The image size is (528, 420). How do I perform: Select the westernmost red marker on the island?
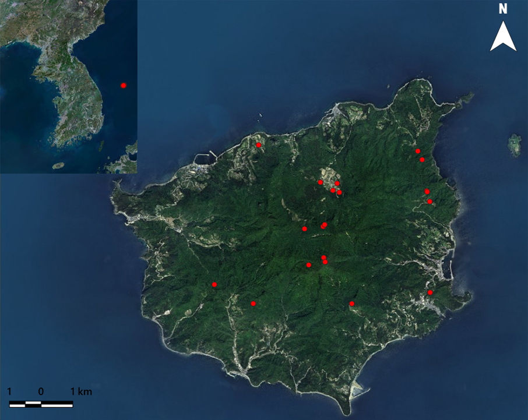[214, 285]
